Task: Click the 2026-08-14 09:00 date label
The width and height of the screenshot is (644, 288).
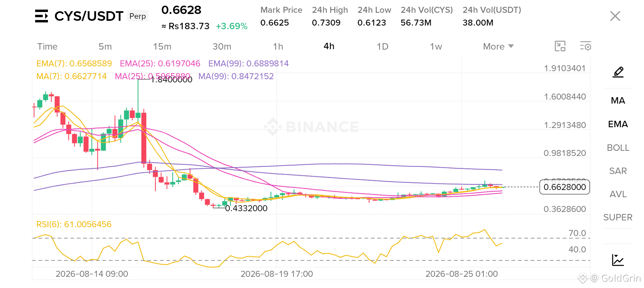Action: pyautogui.click(x=92, y=274)
